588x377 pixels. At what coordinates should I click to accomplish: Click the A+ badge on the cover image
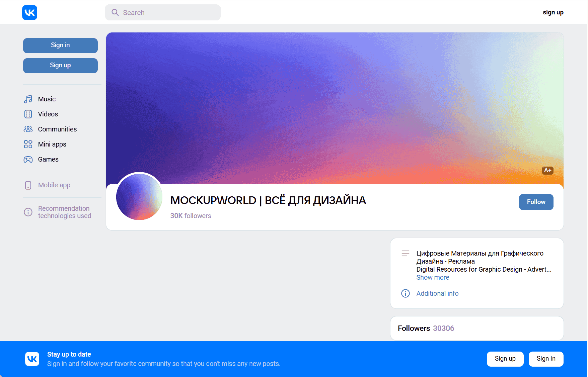[x=548, y=171]
